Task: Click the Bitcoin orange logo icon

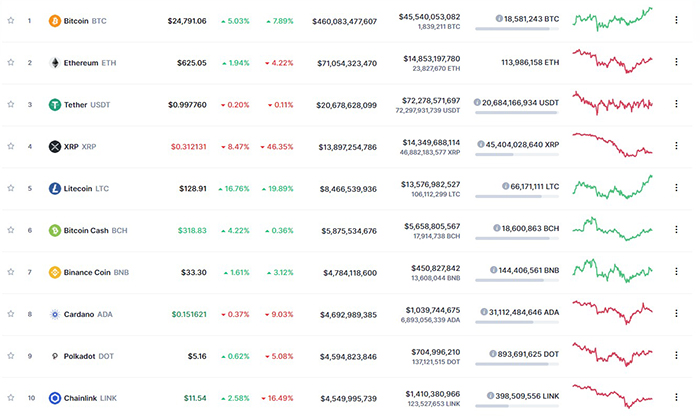Action: click(x=55, y=21)
